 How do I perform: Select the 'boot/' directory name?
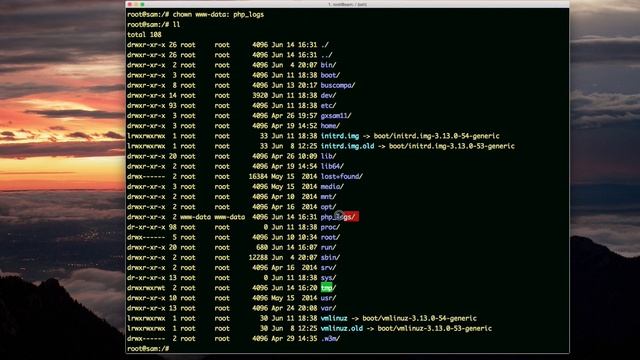330,76
